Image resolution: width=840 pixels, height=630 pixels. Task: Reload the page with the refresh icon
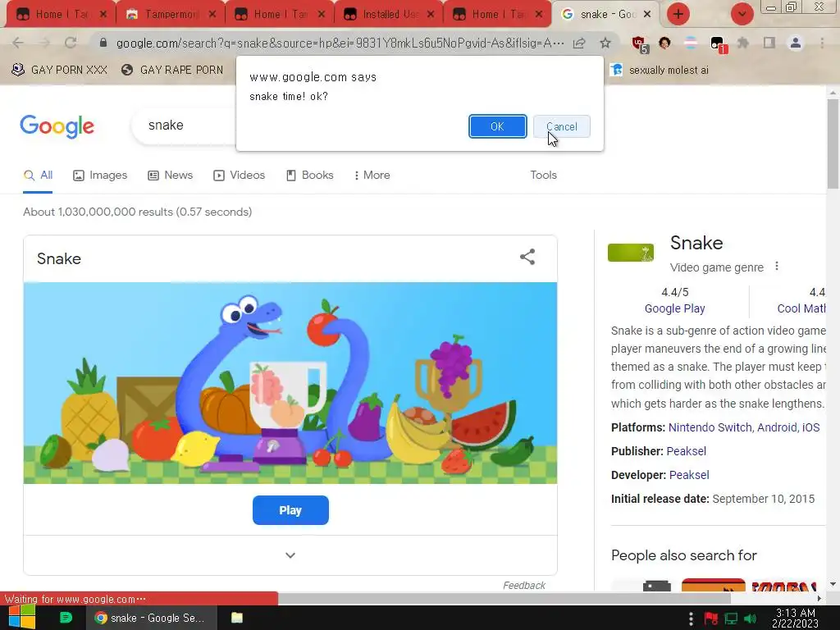pos(71,43)
